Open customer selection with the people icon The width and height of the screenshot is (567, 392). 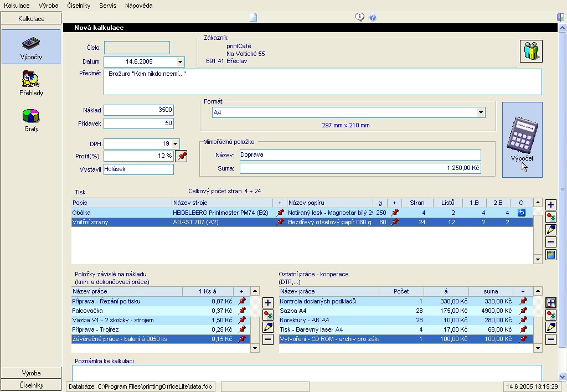pos(531,51)
